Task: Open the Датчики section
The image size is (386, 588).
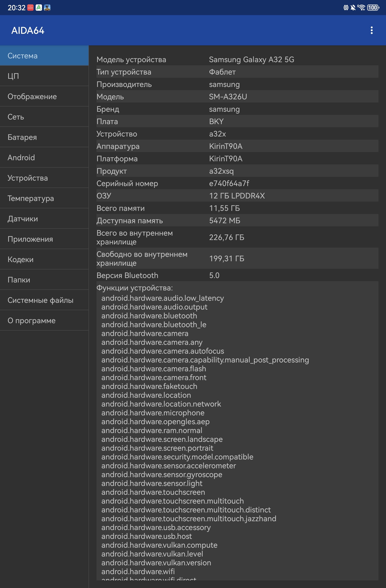Action: tap(44, 219)
